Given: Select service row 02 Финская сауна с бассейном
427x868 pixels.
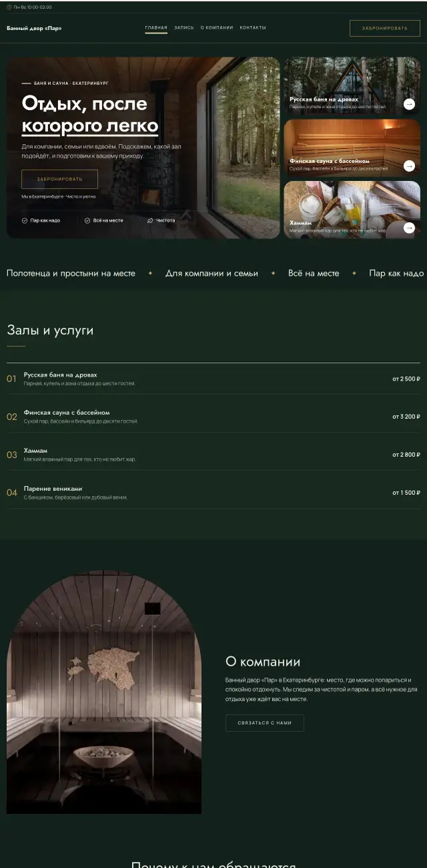Looking at the screenshot, I should 213,417.
